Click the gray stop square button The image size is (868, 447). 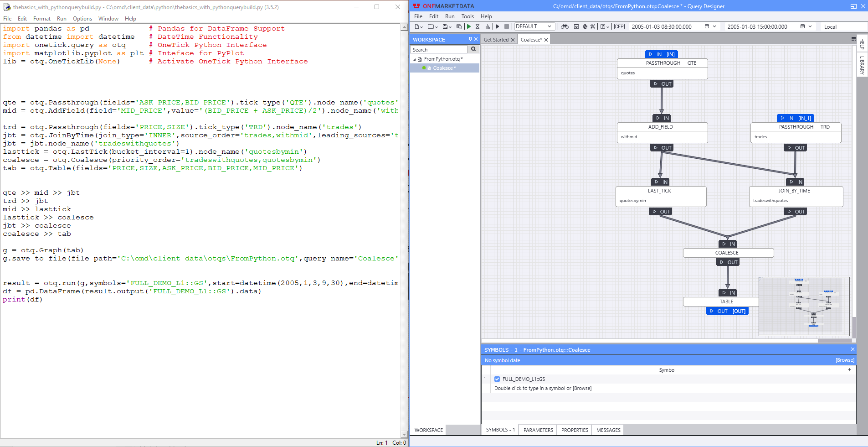click(x=507, y=26)
